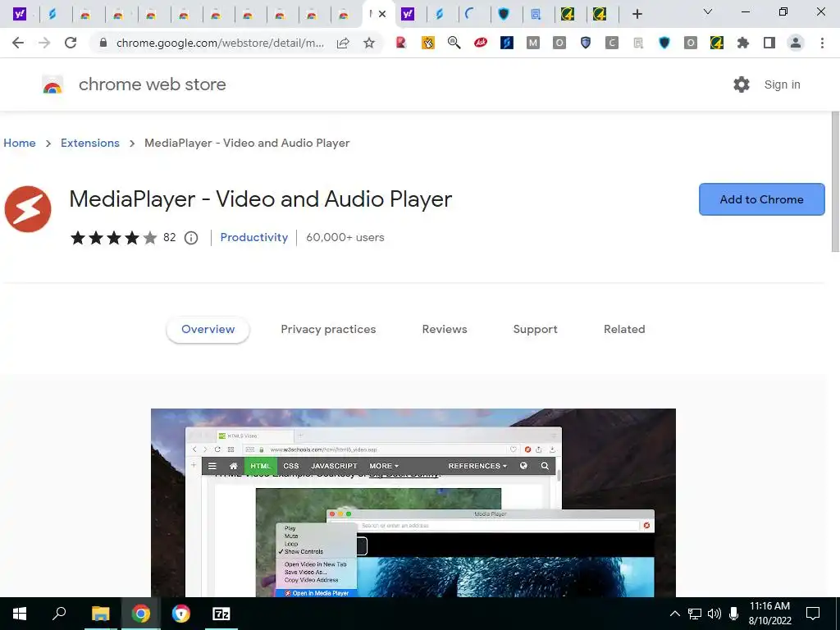Go to Extensions in the breadcrumb
Viewport: 840px width, 630px height.
pyautogui.click(x=90, y=143)
